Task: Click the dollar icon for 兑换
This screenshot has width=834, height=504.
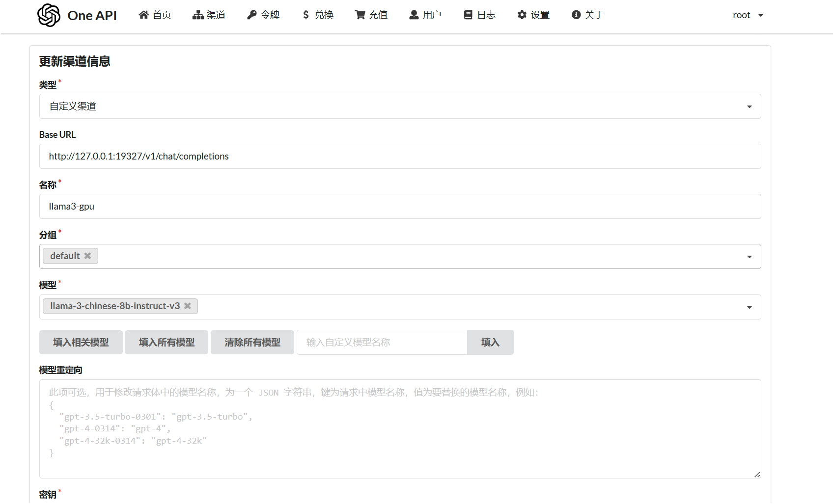Action: point(306,15)
